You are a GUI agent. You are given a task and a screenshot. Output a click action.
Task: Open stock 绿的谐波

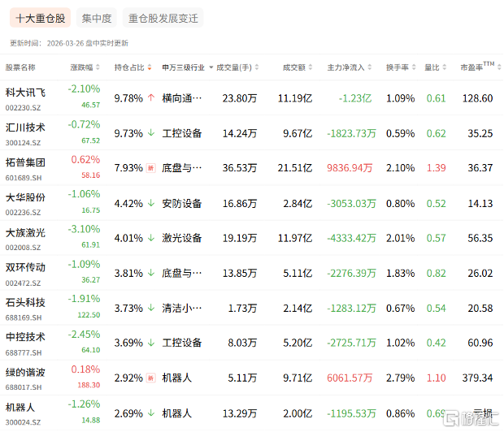tap(25, 372)
